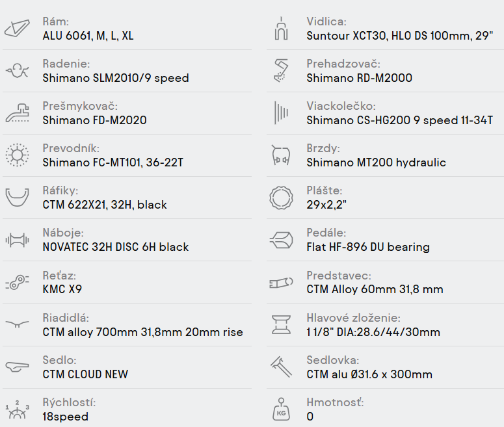
Task: Click the tire icon next to Plášte
Action: pyautogui.click(x=282, y=198)
